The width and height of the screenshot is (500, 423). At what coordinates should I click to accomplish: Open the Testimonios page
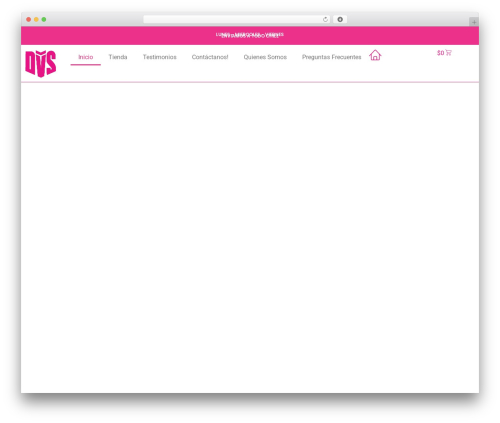160,57
